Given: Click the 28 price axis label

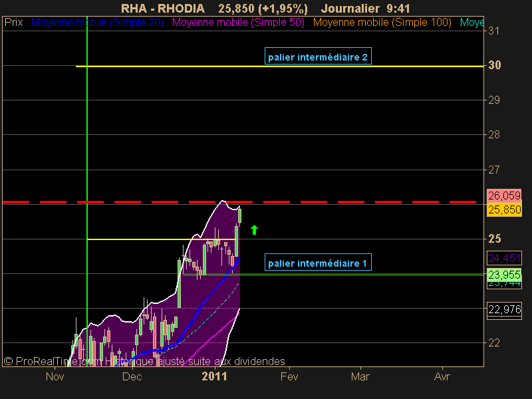Looking at the screenshot, I should pyautogui.click(x=493, y=135).
